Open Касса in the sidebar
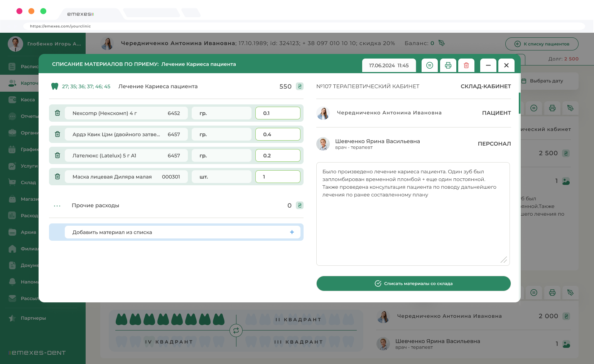 [x=28, y=100]
